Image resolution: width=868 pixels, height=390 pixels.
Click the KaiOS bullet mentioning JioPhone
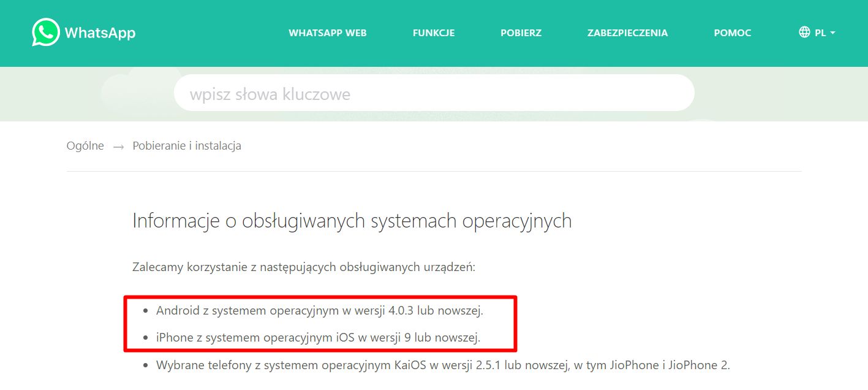(x=445, y=365)
